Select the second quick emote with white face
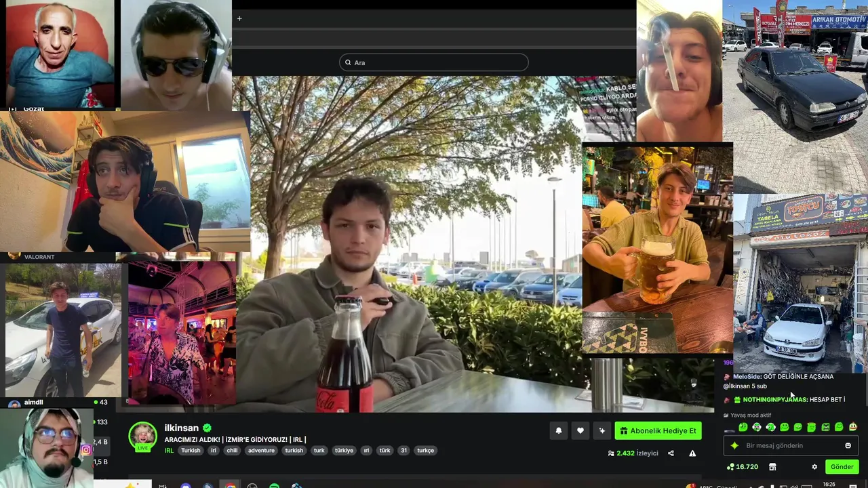The width and height of the screenshot is (868, 488). 757,427
